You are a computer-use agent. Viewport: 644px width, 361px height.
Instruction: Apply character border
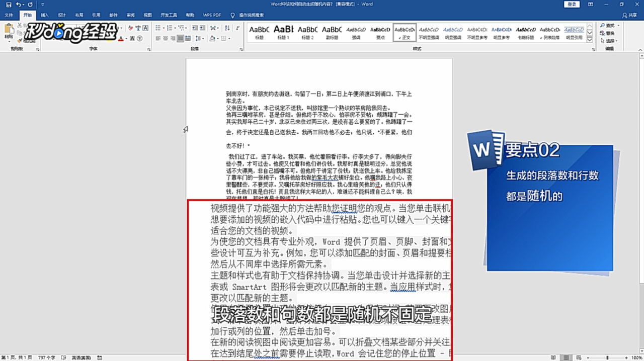[x=145, y=28]
